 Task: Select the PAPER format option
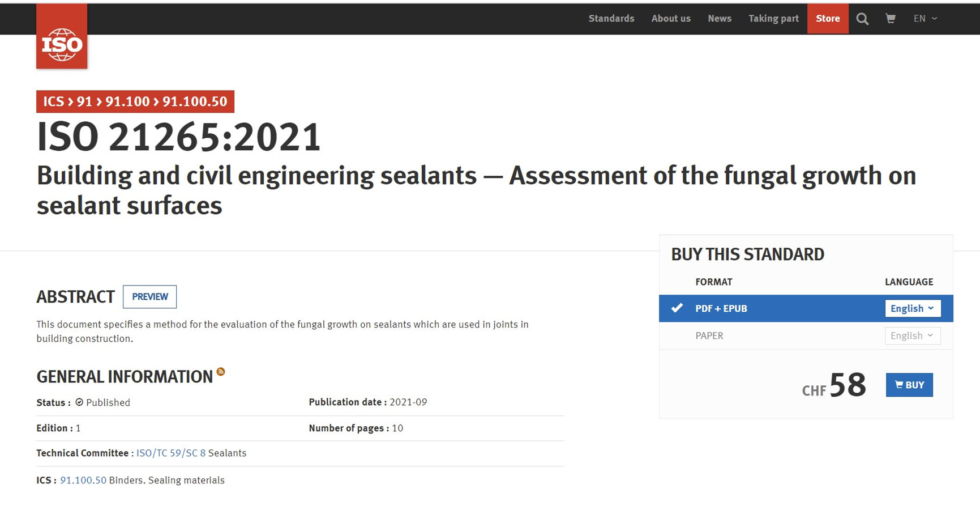[x=709, y=336]
